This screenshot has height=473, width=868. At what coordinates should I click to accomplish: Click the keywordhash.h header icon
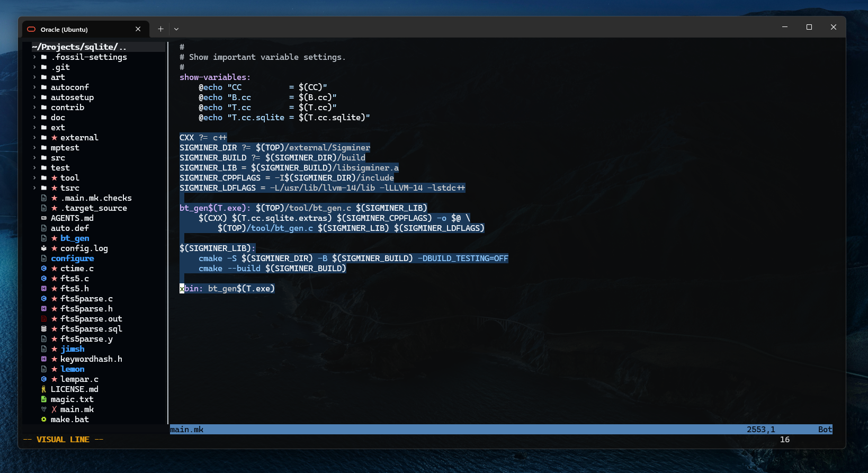(x=44, y=359)
